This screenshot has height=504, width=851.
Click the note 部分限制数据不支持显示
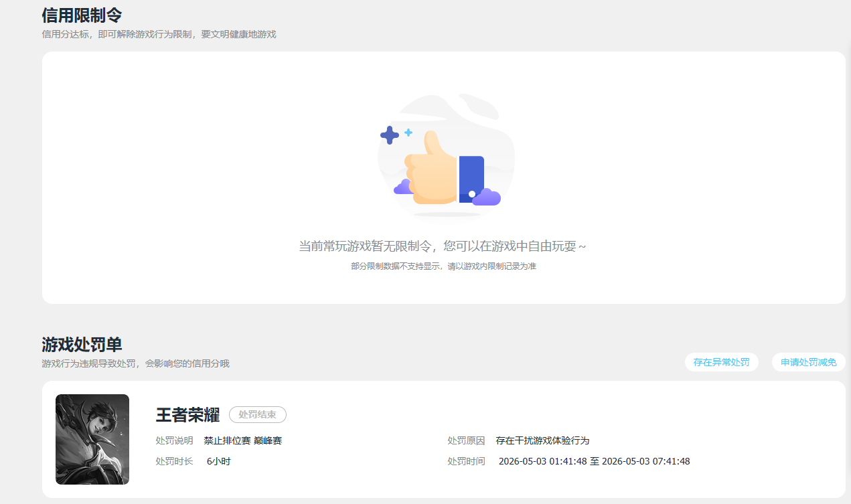[396, 266]
